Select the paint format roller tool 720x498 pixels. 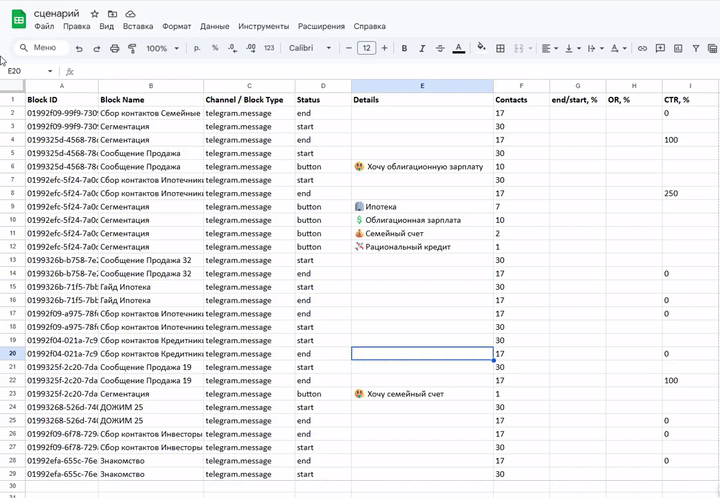point(132,48)
